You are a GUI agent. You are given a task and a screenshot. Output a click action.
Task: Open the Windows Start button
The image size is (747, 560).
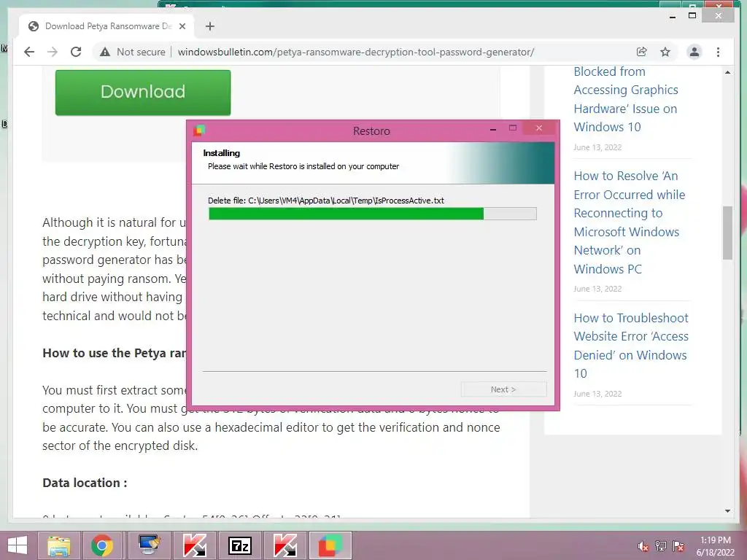[x=18, y=545]
